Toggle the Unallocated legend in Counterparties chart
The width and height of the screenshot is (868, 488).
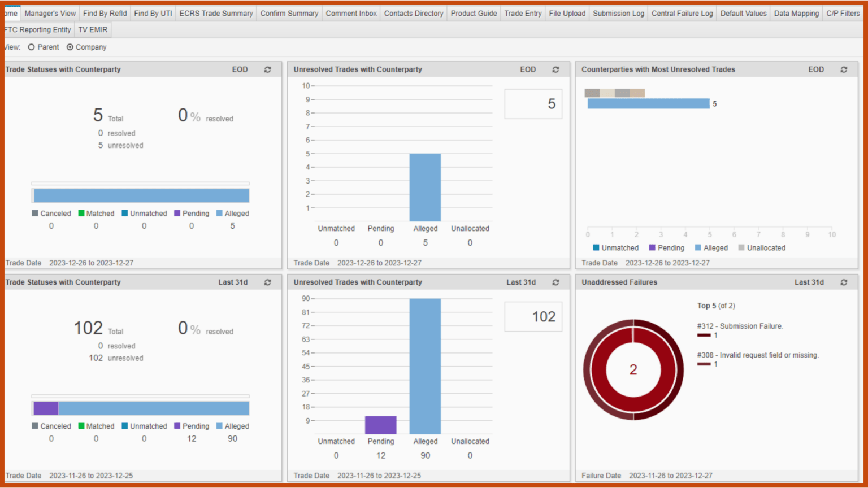[x=761, y=248]
